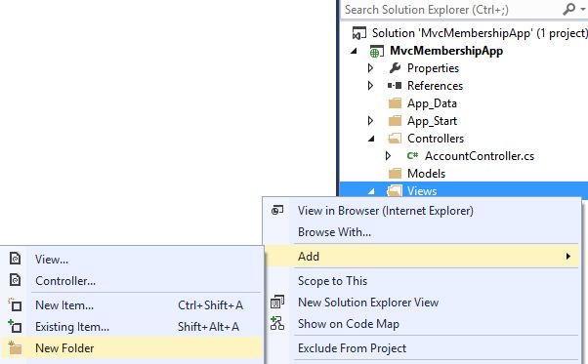Open the Add submenu arrow
This screenshot has height=364, width=588.
568,256
